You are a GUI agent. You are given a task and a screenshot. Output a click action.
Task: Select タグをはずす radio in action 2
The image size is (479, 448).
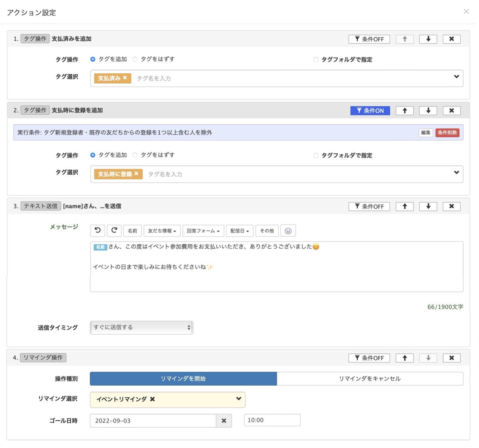(135, 155)
